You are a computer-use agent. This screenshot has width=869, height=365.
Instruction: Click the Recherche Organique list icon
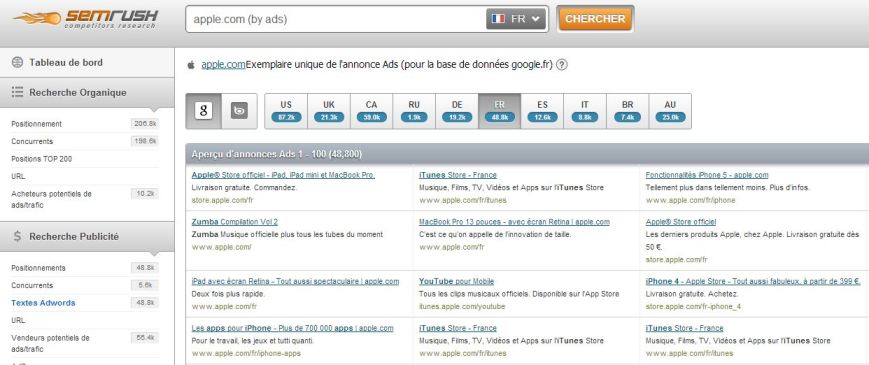point(17,92)
